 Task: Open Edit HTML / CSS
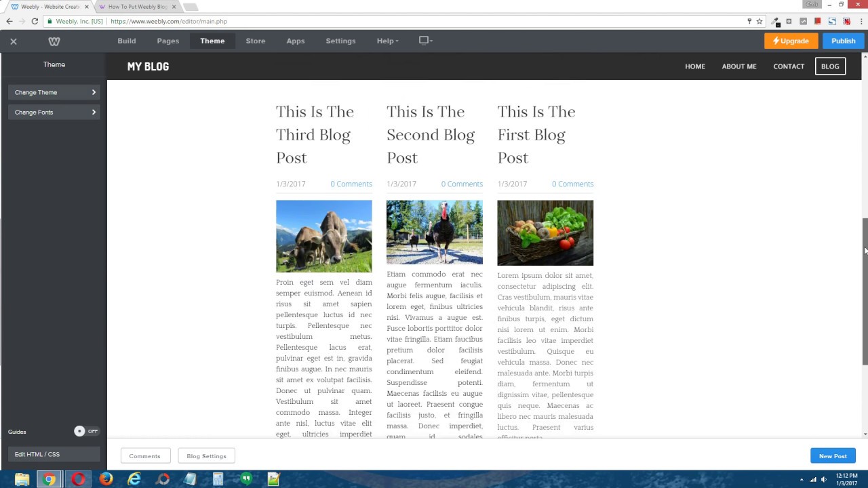pyautogui.click(x=54, y=454)
